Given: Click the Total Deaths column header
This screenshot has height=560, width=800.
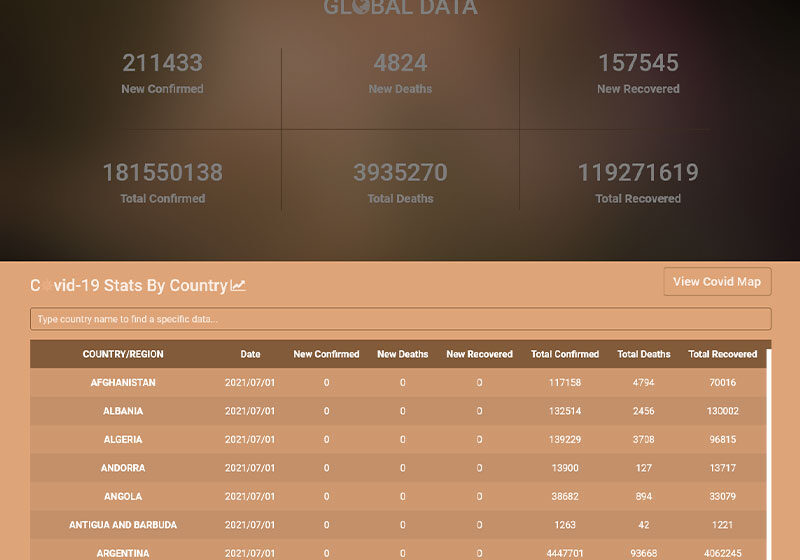Looking at the screenshot, I should pos(644,354).
